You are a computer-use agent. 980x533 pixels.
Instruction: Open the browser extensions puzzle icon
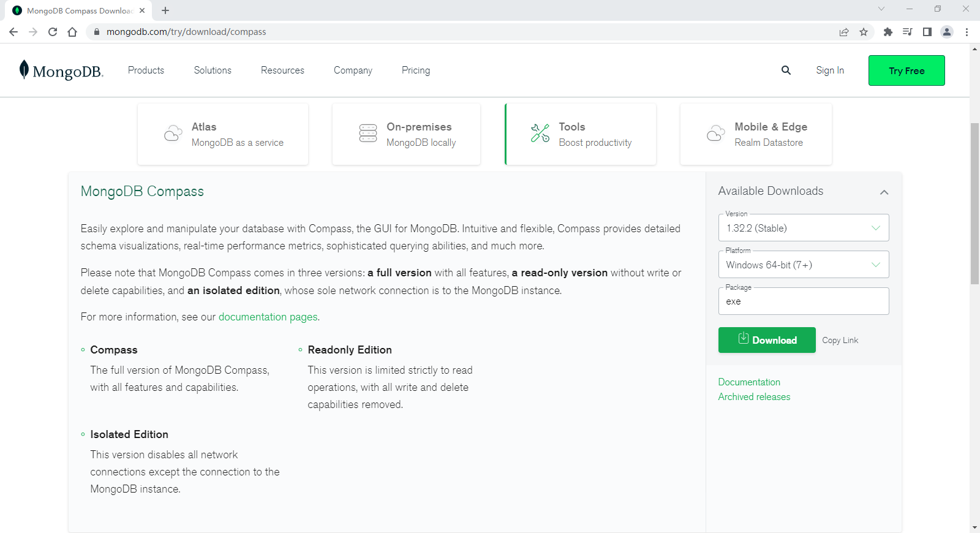click(x=888, y=32)
